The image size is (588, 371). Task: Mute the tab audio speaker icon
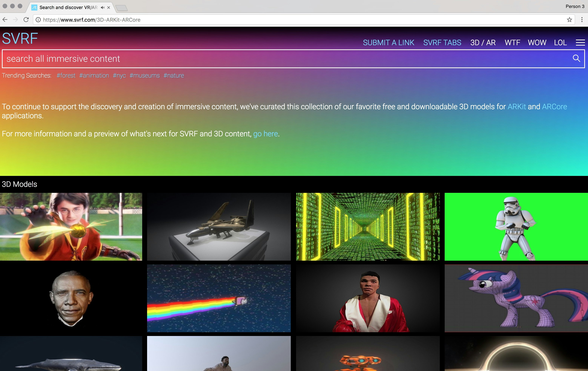coord(103,8)
